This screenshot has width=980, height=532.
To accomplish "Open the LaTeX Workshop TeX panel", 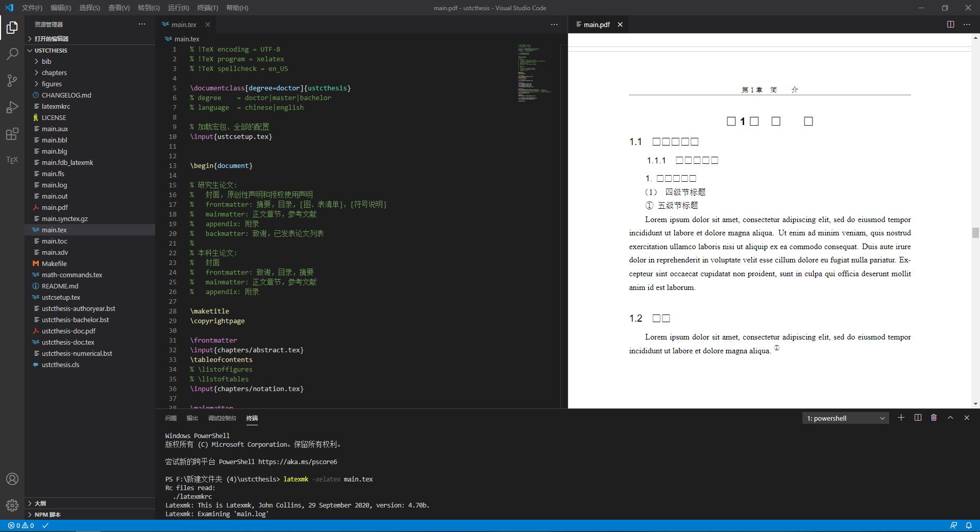I will (12, 160).
